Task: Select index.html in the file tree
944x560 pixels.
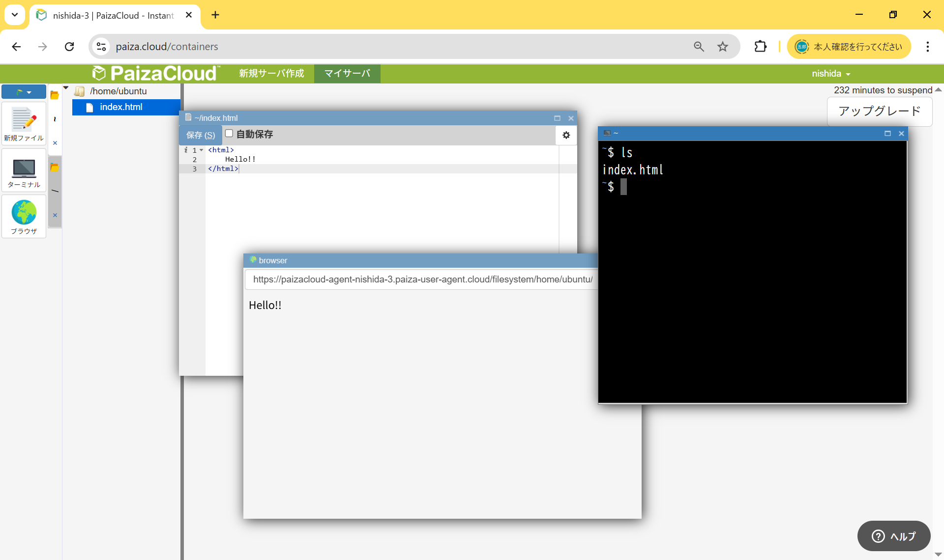Action: click(x=121, y=107)
